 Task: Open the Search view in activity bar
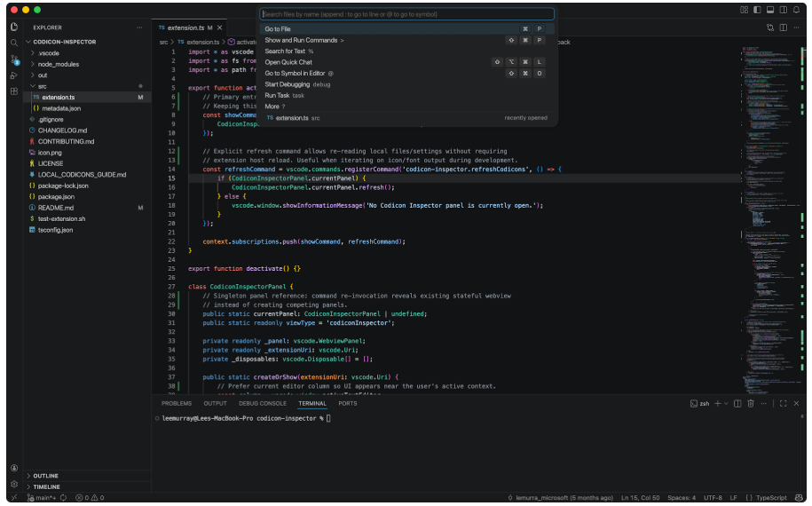(14, 43)
